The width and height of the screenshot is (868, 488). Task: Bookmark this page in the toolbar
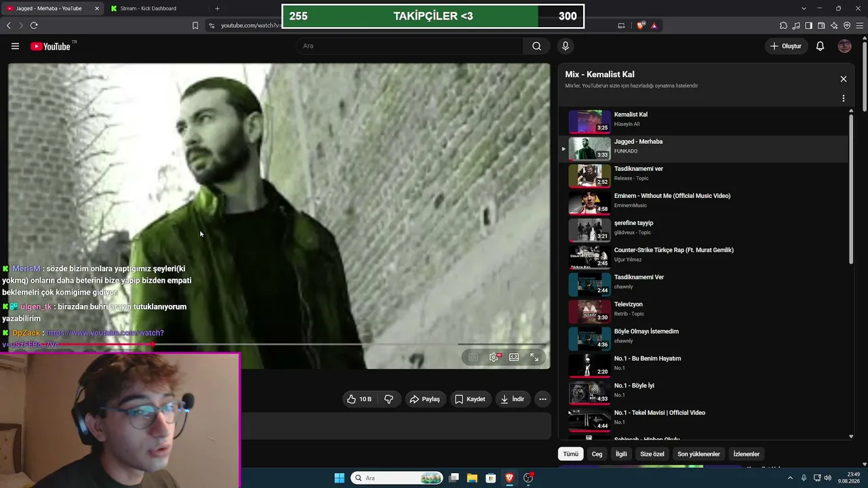(x=195, y=26)
